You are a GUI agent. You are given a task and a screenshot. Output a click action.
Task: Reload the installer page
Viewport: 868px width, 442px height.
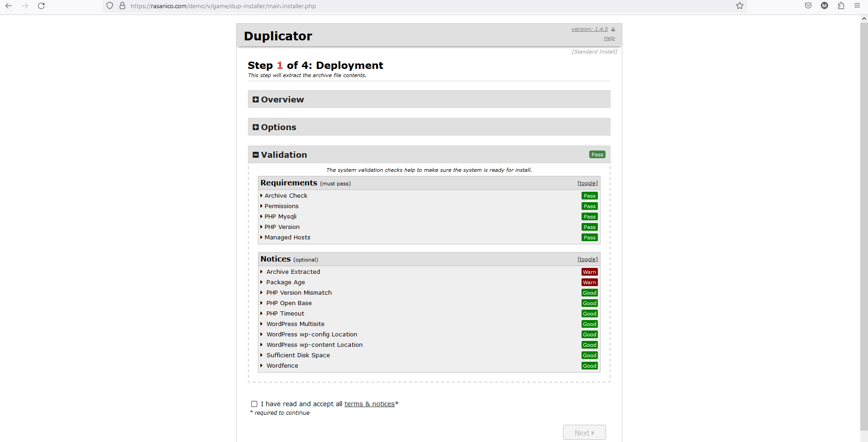[41, 6]
